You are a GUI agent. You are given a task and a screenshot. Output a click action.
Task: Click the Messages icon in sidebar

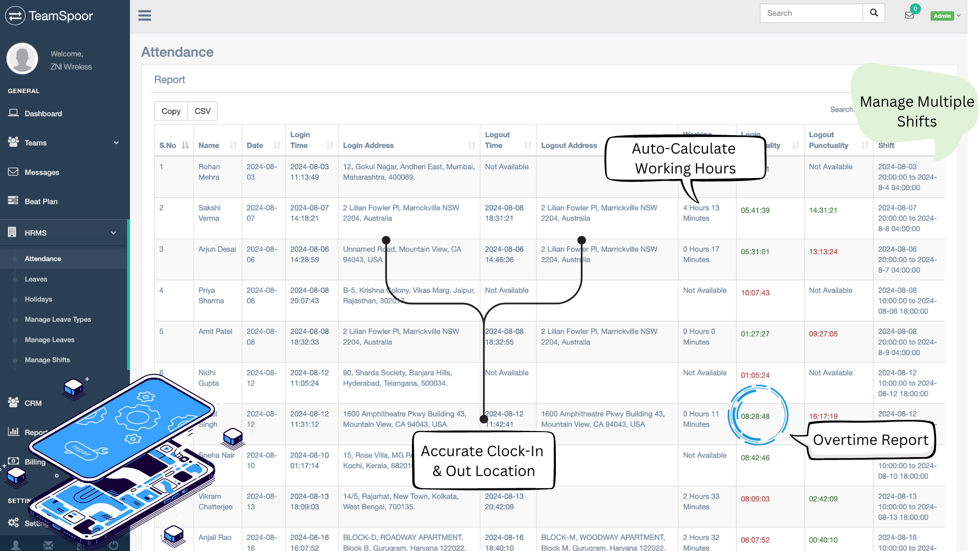coord(12,171)
